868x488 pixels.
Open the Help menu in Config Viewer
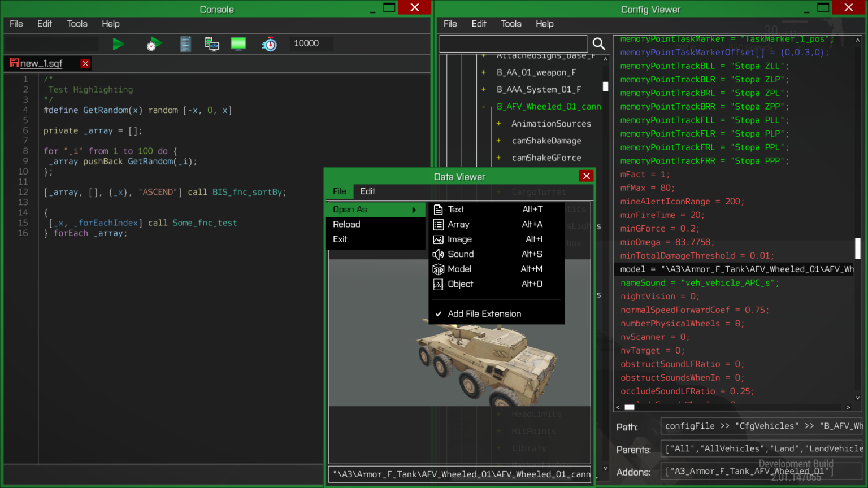(x=544, y=24)
